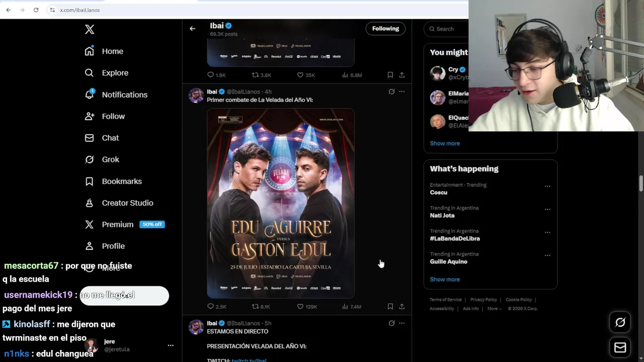
Task: Open the Explore page
Action: [107, 73]
